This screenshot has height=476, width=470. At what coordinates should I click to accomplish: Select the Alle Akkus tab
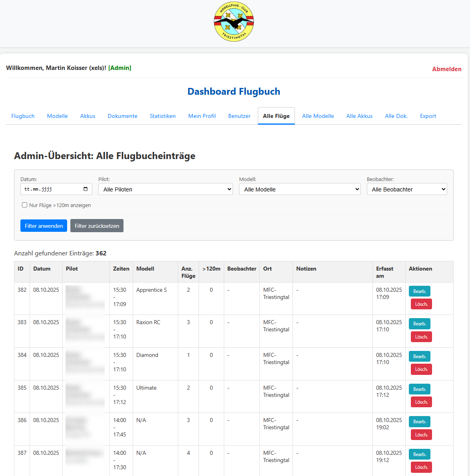pos(359,116)
